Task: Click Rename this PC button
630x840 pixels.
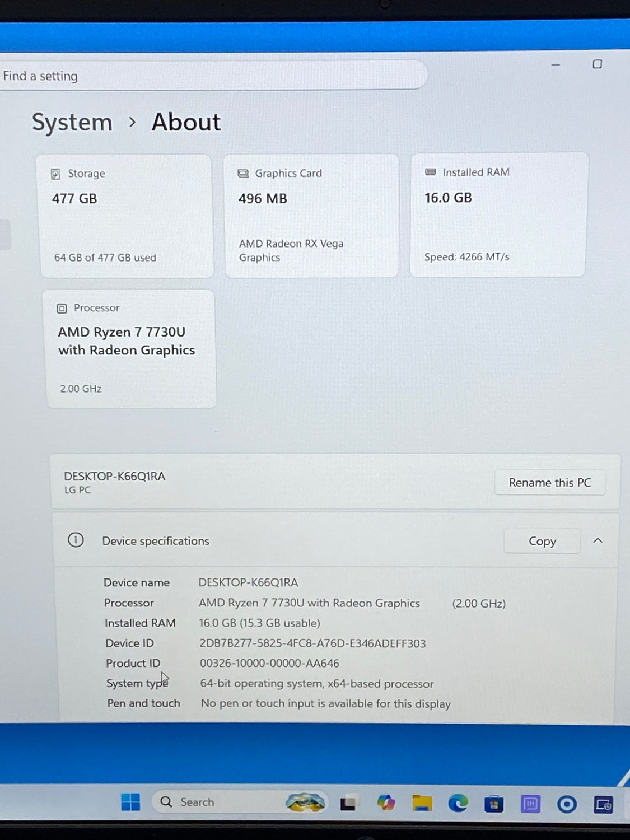Action: click(549, 482)
